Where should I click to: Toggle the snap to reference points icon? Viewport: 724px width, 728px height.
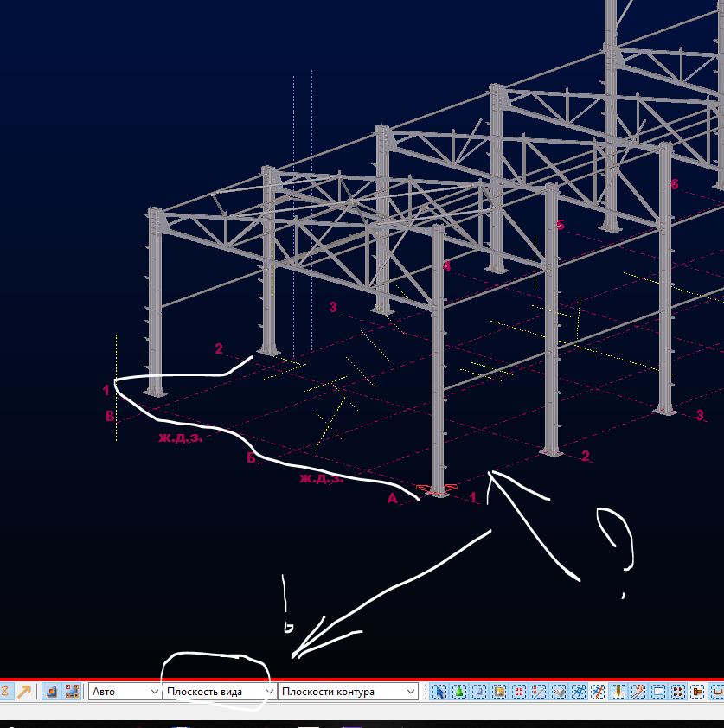coord(52,692)
